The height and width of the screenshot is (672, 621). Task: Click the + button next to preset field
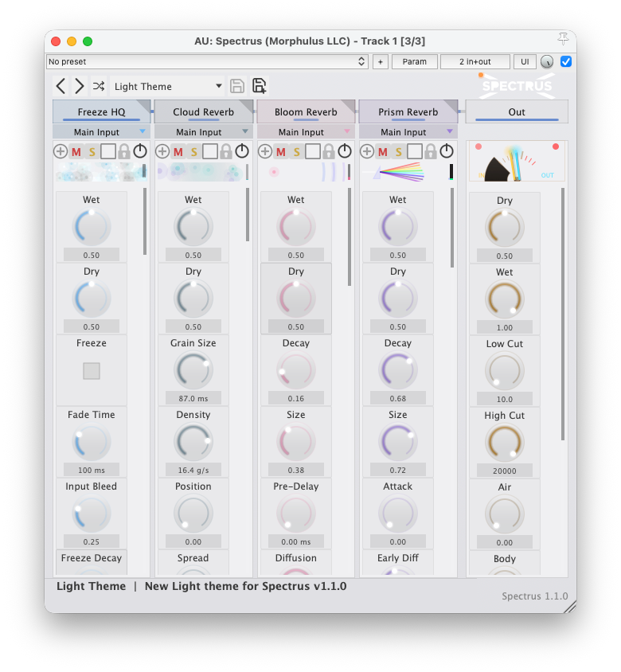click(380, 62)
